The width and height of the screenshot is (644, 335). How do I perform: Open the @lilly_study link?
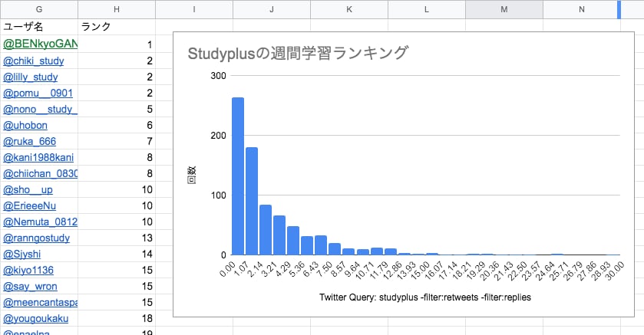31,77
